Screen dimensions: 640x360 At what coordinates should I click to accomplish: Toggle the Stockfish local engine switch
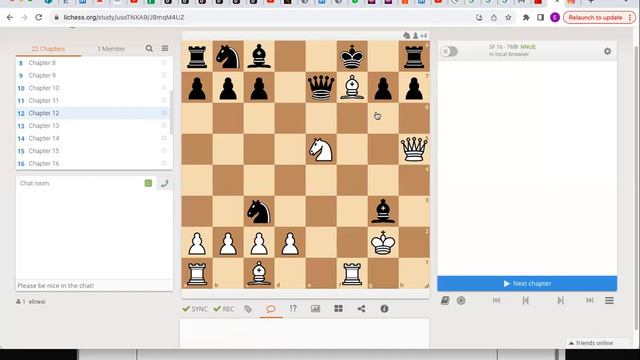pyautogui.click(x=449, y=51)
